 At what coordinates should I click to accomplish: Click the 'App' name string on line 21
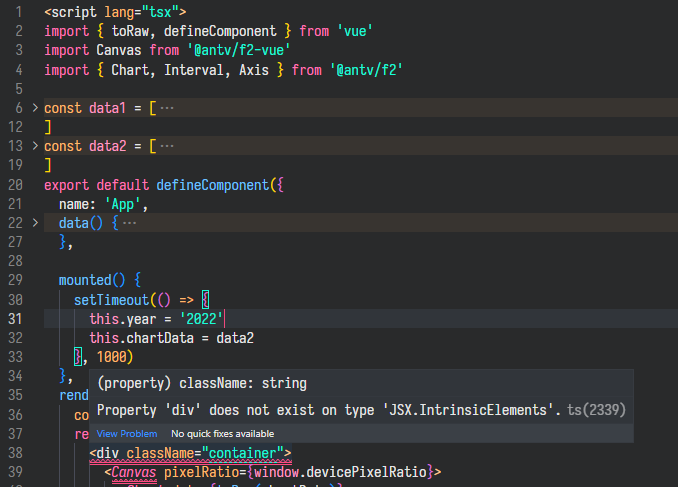pos(123,204)
